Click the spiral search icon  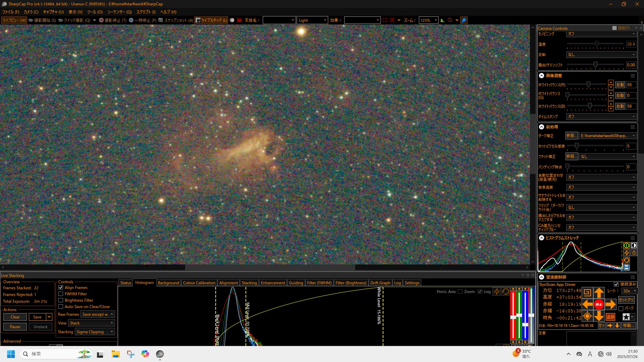(x=587, y=293)
